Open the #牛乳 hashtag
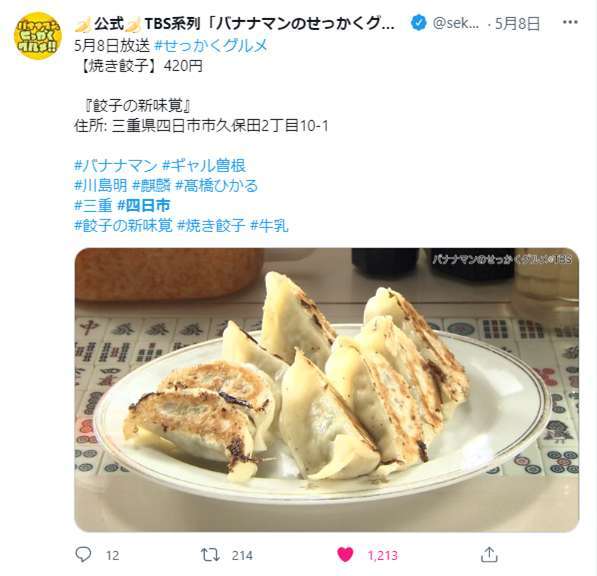This screenshot has height=576, width=597. point(269,226)
